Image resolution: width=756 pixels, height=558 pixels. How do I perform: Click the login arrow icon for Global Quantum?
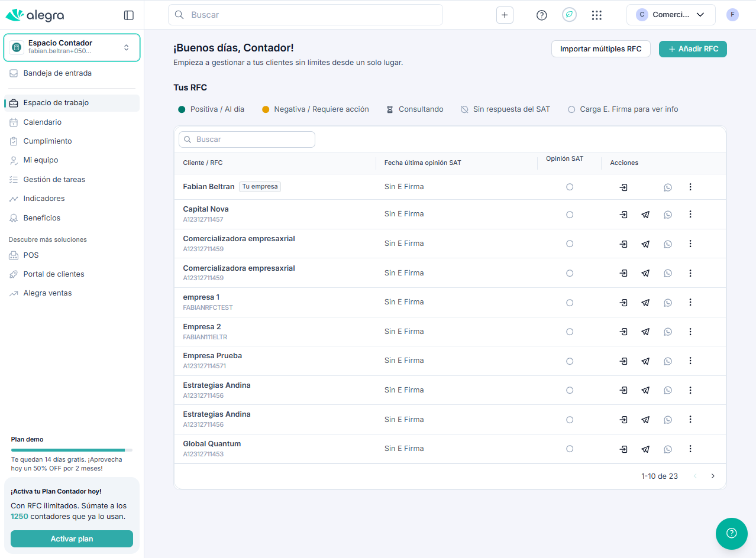[623, 449]
